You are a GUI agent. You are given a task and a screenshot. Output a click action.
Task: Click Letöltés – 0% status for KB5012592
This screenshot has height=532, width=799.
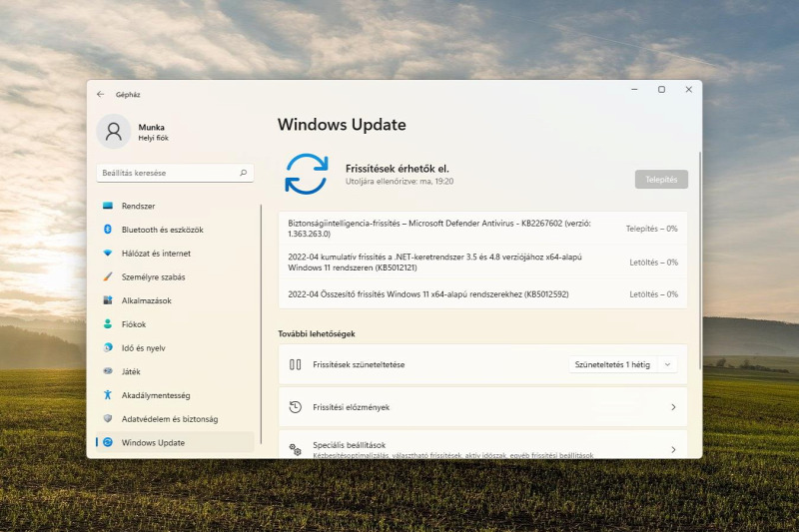654,294
